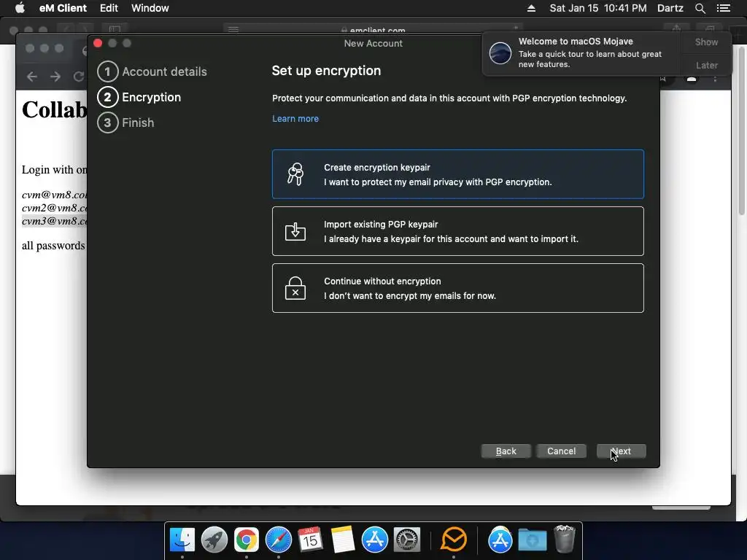Cancel the New Account setup
Viewport: 747px width, 560px height.
click(x=561, y=451)
